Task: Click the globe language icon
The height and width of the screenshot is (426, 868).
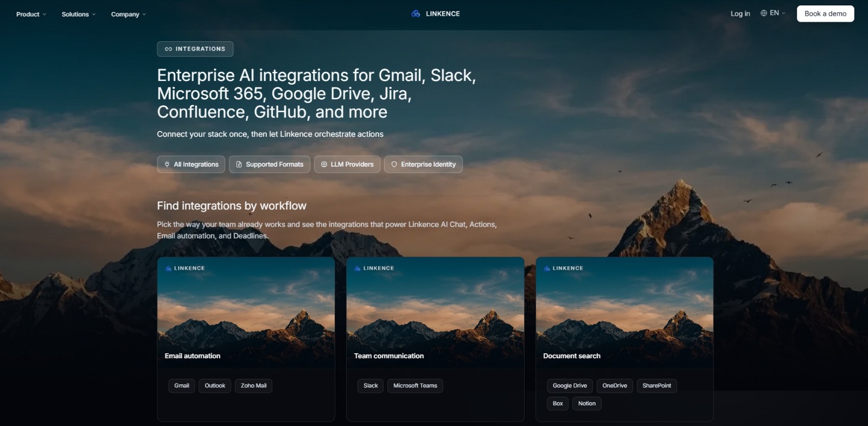Action: [x=764, y=13]
